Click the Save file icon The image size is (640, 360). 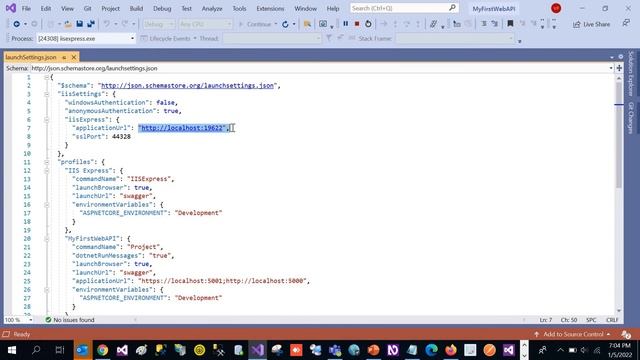[x=80, y=24]
